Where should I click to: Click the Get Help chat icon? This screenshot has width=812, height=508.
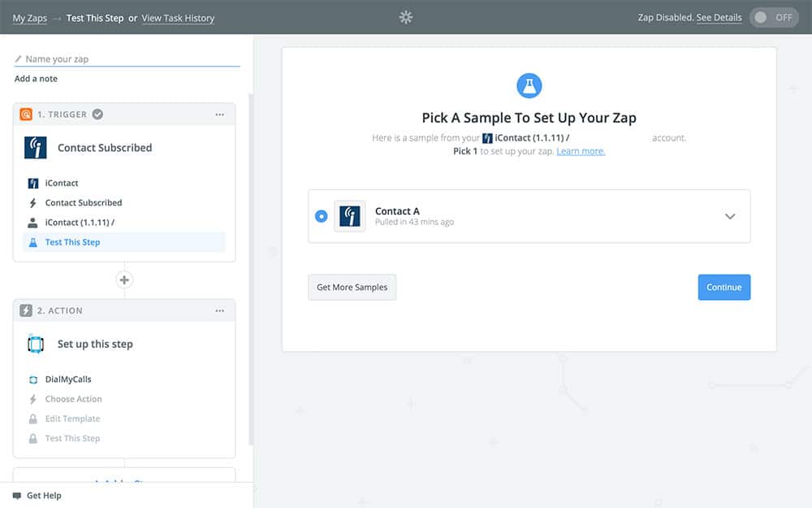click(x=17, y=496)
